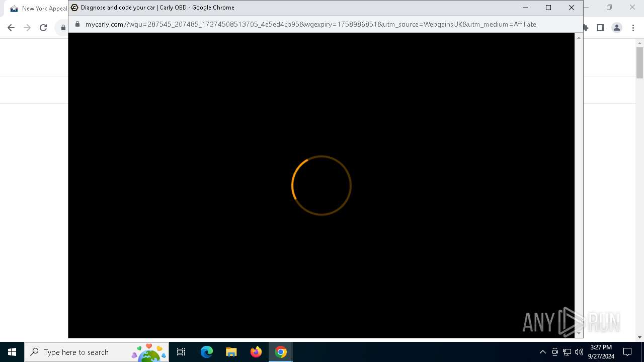
Task: Select the mycarly.com URL in address bar
Action: (311, 24)
